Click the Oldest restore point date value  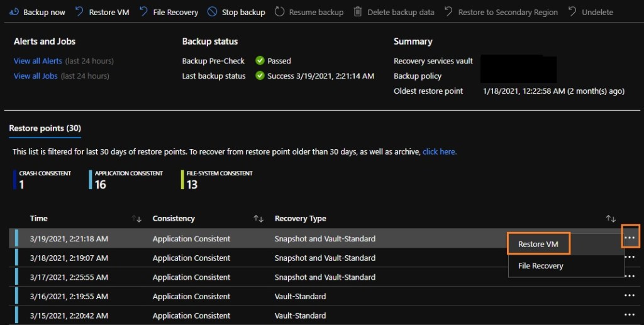coord(553,91)
